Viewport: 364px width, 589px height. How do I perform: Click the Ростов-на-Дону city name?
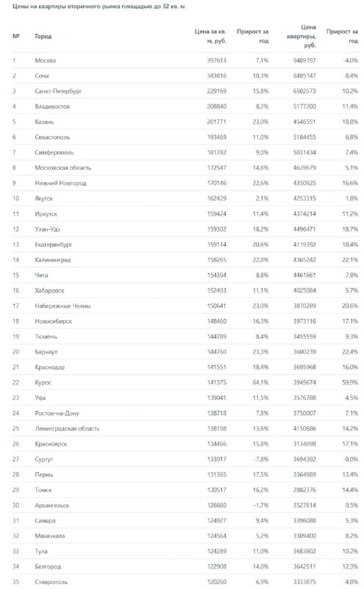pyautogui.click(x=57, y=414)
